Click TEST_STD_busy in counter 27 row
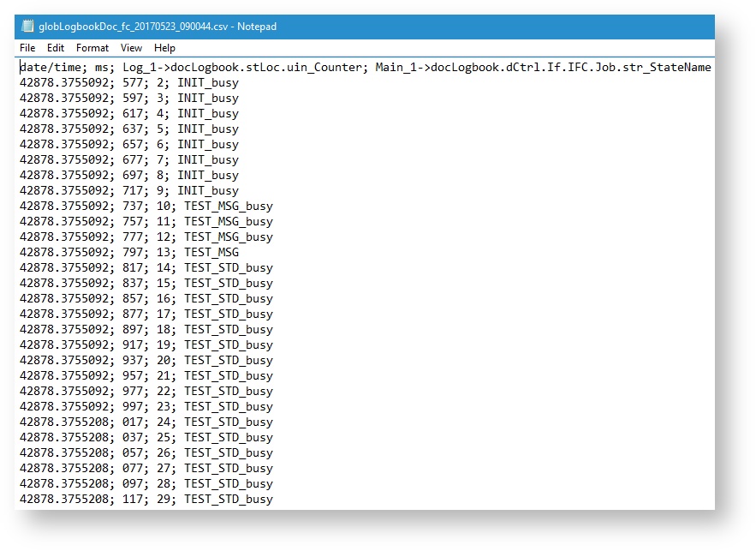This screenshot has height=551, width=756. click(229, 469)
